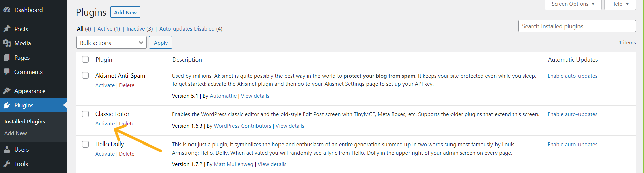Click the Search installed plugins field
The image size is (644, 173).
(577, 26)
